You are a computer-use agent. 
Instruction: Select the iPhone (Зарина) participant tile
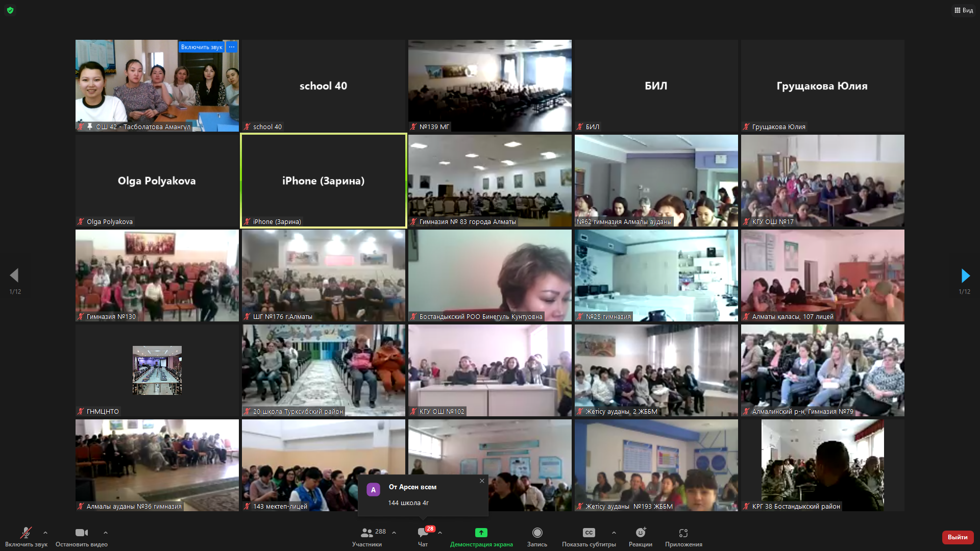pos(324,181)
